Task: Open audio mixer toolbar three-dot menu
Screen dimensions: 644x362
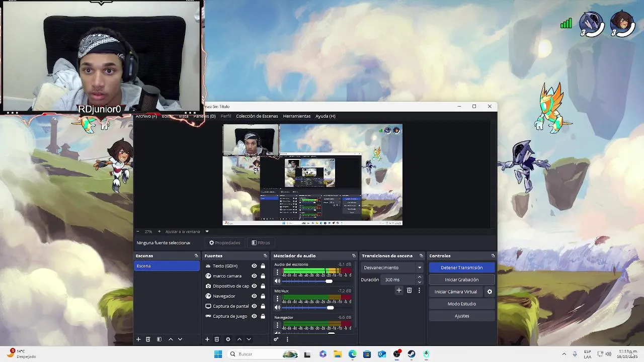Action: click(287, 339)
